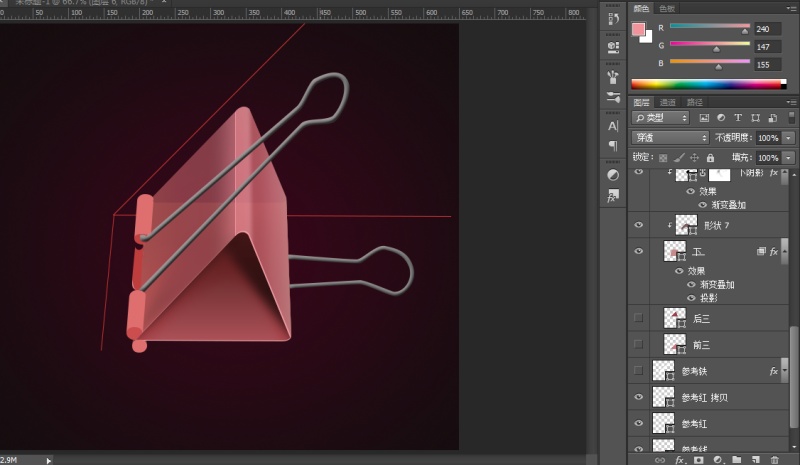Image resolution: width=800 pixels, height=465 pixels.
Task: Open the History panel icon
Action: pyautogui.click(x=613, y=19)
